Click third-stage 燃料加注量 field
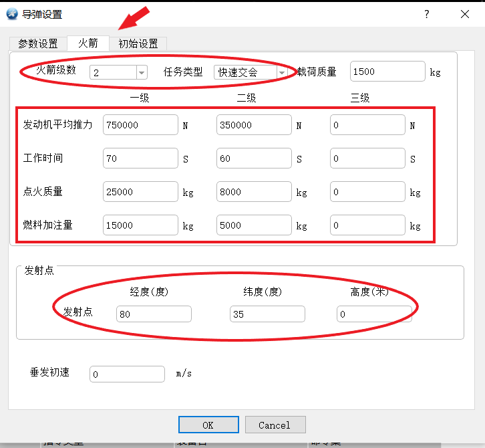485x448 pixels. click(x=367, y=225)
